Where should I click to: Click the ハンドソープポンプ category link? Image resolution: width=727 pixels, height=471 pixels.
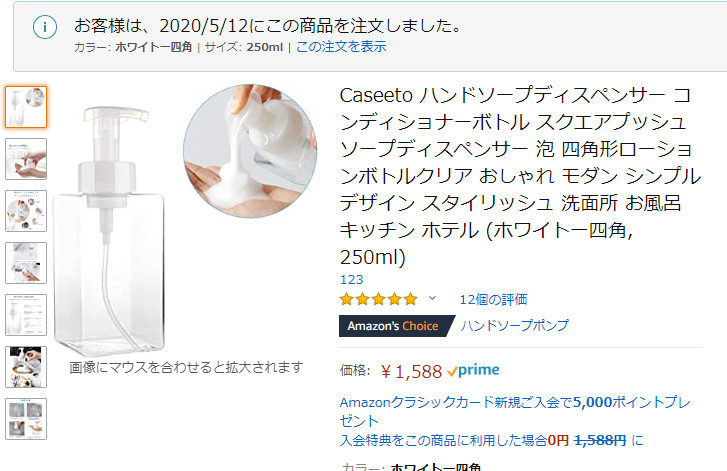click(x=515, y=325)
